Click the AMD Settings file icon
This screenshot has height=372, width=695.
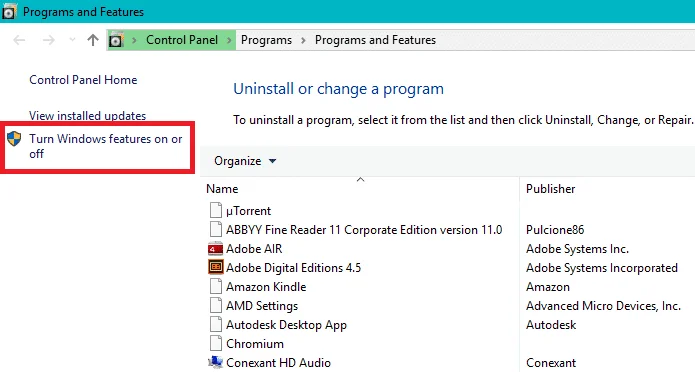(x=215, y=305)
